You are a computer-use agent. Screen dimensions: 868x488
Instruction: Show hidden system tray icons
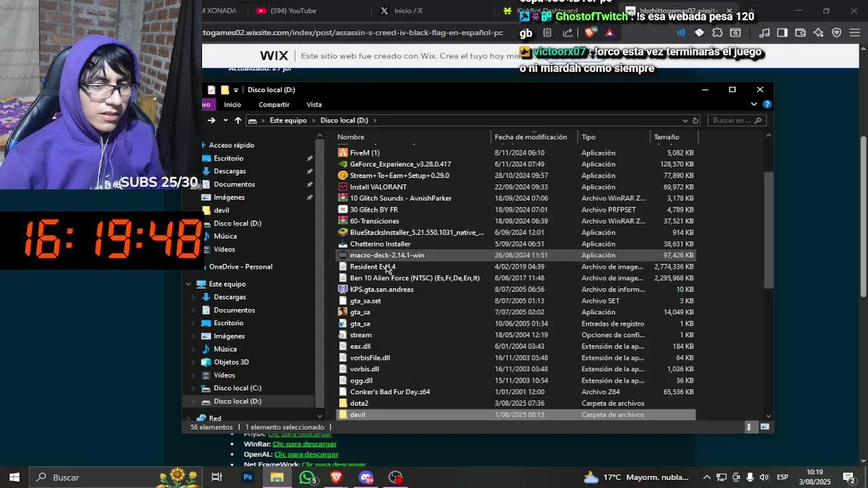pos(707,477)
